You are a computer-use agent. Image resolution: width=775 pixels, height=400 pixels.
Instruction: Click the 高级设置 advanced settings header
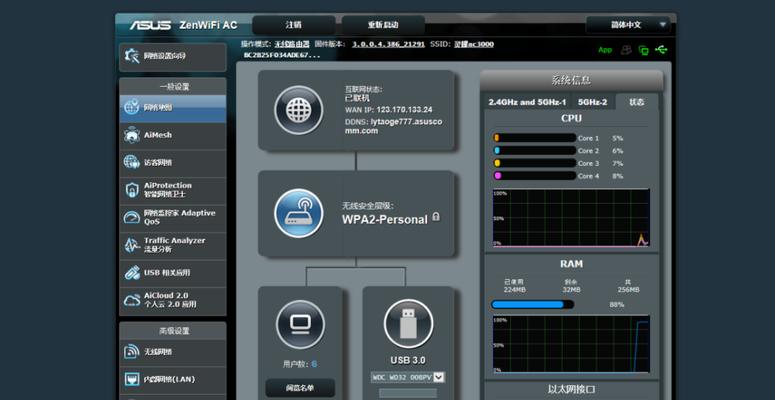[x=172, y=331]
